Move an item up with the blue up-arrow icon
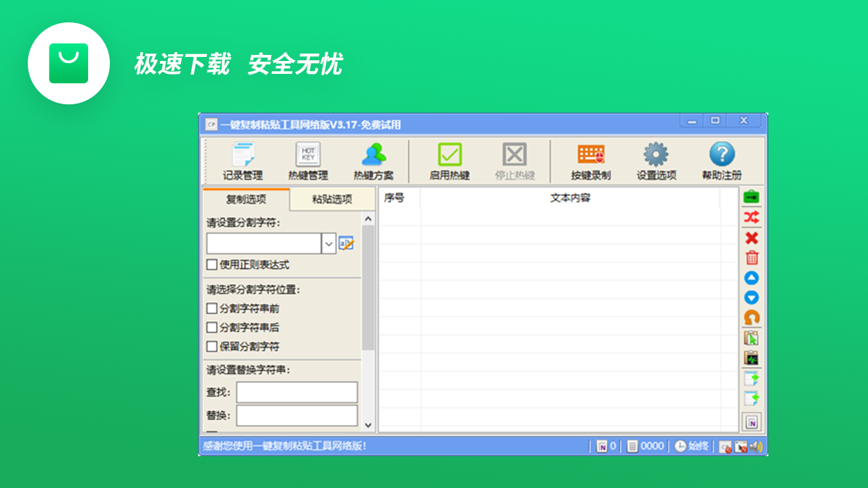 click(x=753, y=277)
